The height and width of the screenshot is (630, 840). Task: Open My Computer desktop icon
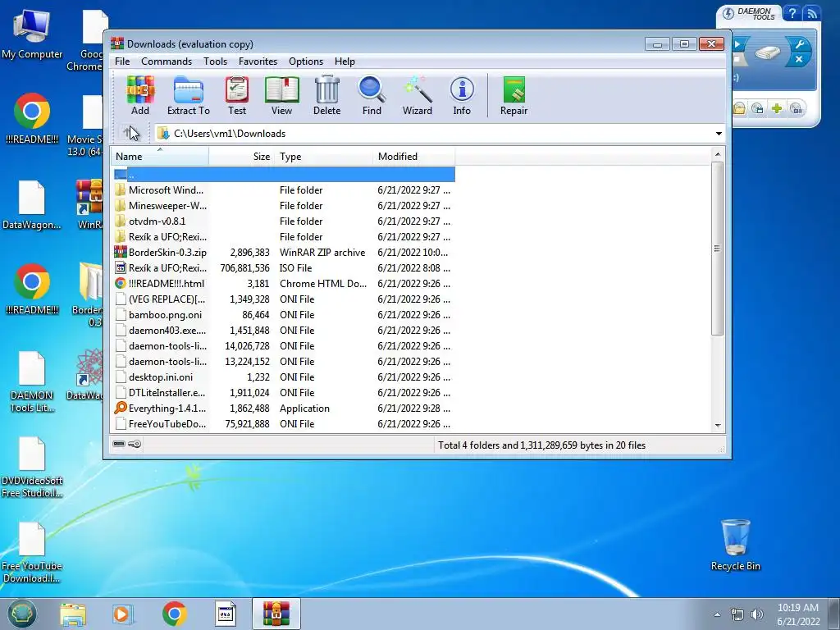pos(32,34)
